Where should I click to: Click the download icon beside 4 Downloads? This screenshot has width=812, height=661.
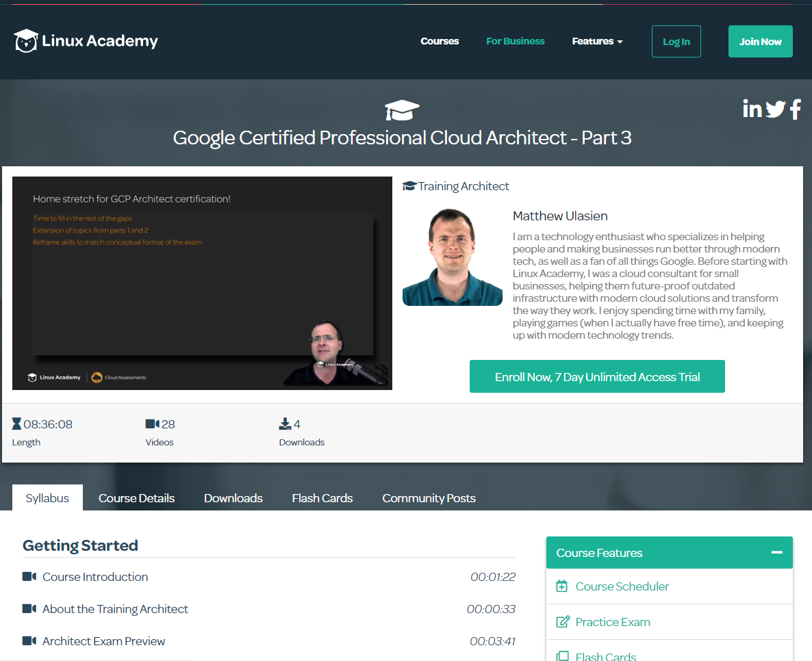[x=285, y=424]
